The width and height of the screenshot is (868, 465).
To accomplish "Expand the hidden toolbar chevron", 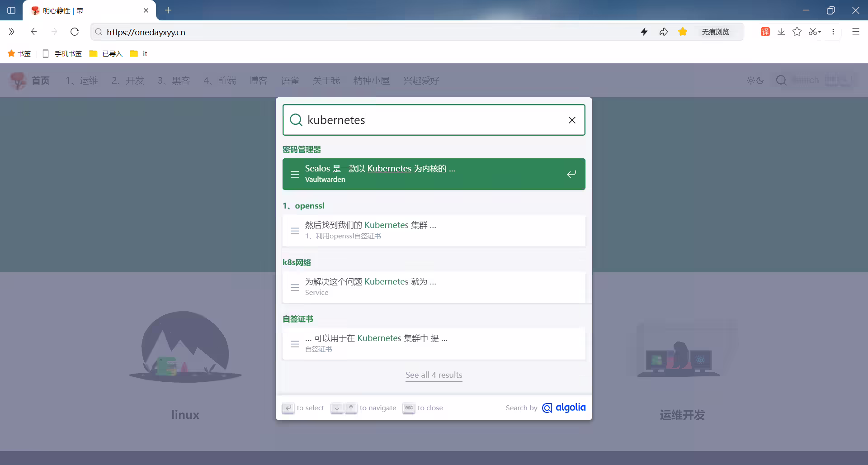I will point(11,32).
